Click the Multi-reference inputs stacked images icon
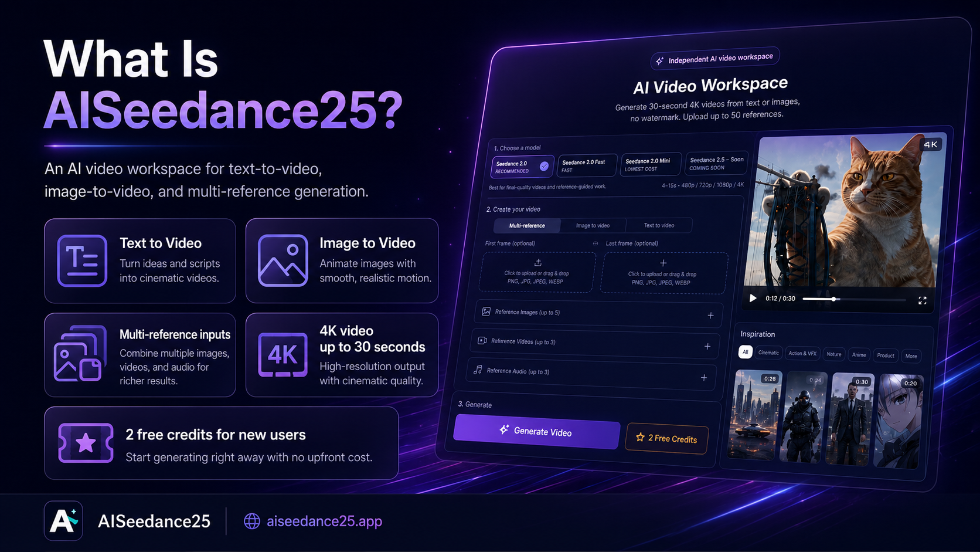The width and height of the screenshot is (980, 552). click(x=80, y=353)
